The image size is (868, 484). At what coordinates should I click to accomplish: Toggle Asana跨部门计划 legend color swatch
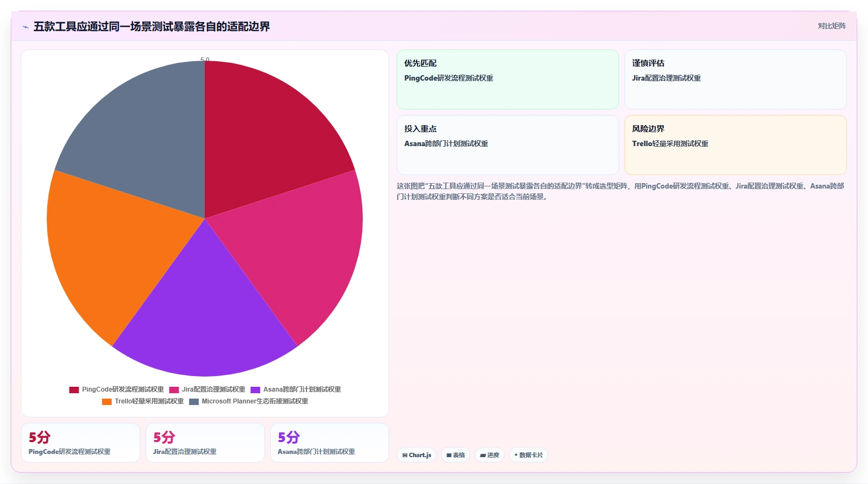(x=255, y=390)
